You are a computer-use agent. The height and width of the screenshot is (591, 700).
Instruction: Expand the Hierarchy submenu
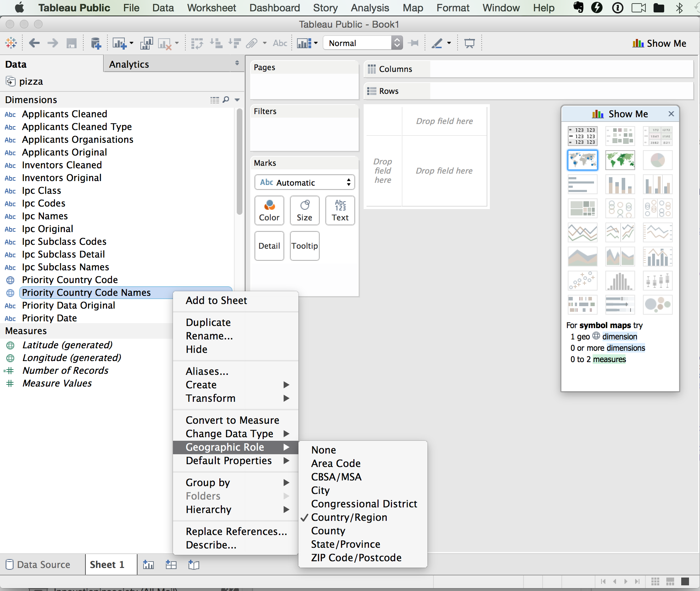click(235, 510)
